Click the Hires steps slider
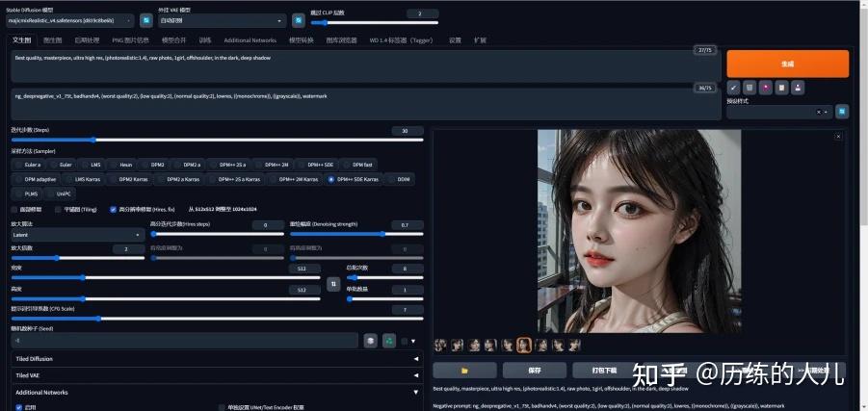868x411 pixels. (217, 234)
